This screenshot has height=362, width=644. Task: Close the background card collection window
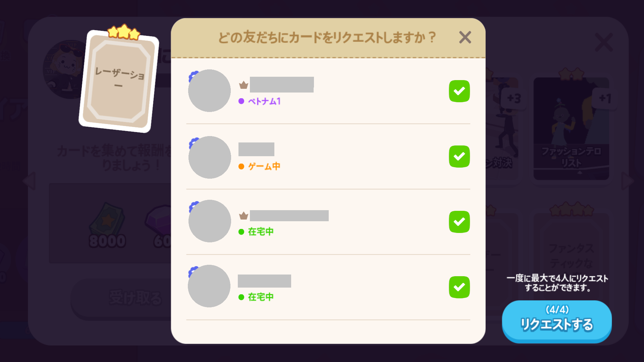pyautogui.click(x=603, y=43)
